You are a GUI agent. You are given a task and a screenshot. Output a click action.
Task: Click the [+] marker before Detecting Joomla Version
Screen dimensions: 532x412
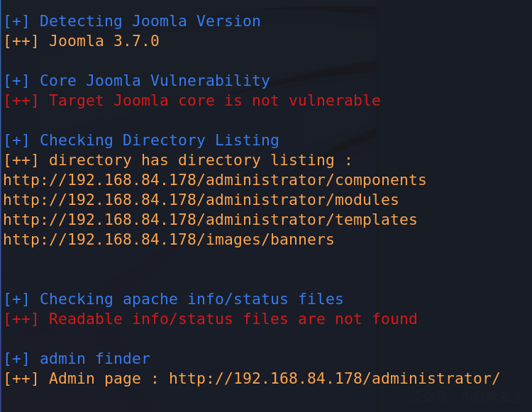coord(16,21)
